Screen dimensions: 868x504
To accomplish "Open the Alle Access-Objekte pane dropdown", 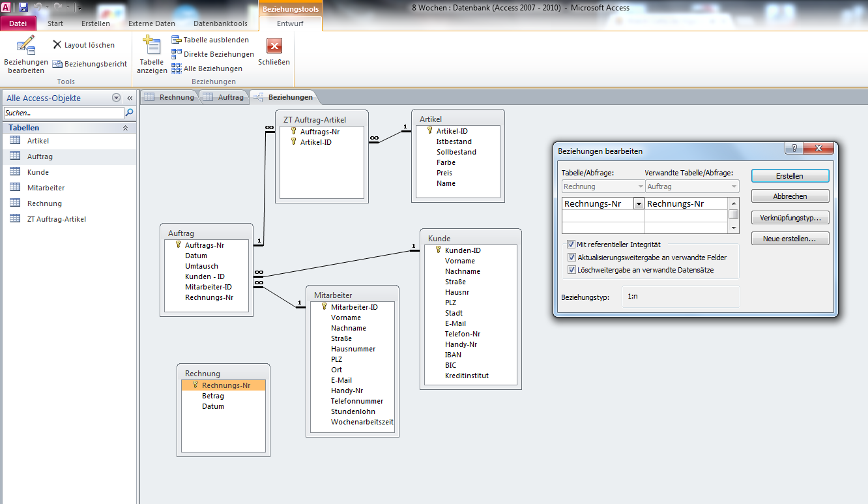I will click(x=116, y=98).
